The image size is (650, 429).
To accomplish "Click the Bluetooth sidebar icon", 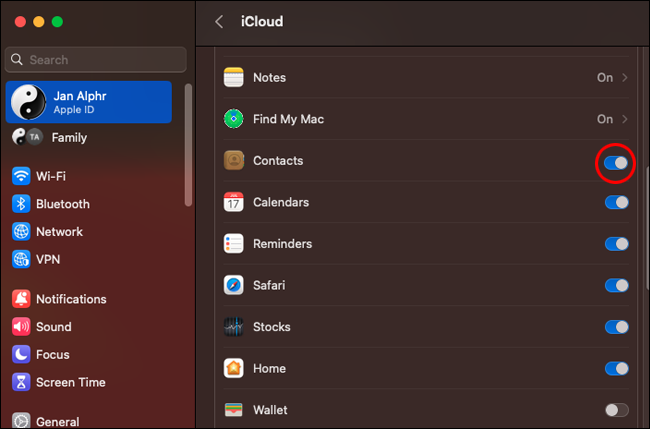I will [x=21, y=204].
